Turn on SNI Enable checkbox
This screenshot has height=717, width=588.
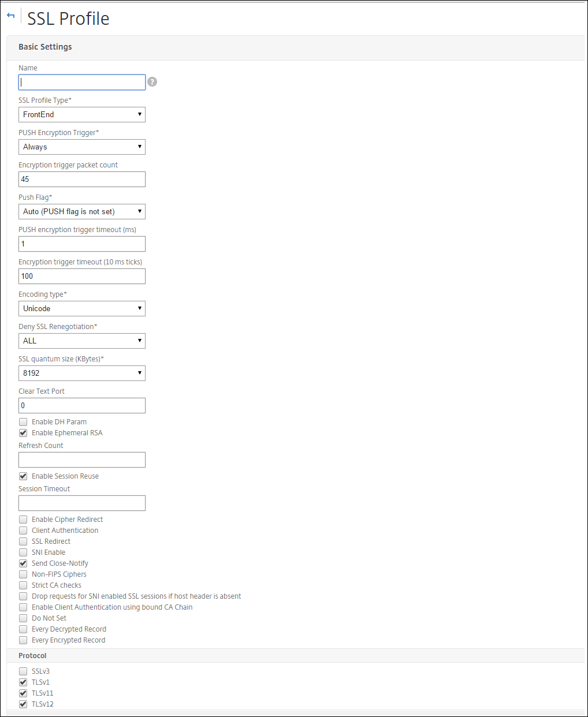click(x=23, y=552)
